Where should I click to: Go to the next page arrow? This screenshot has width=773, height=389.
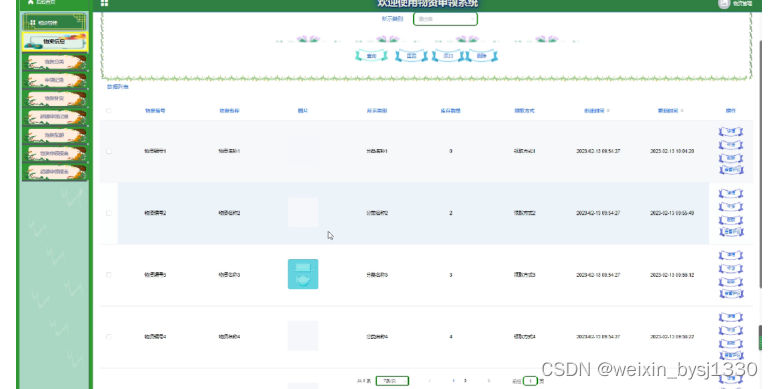point(489,381)
